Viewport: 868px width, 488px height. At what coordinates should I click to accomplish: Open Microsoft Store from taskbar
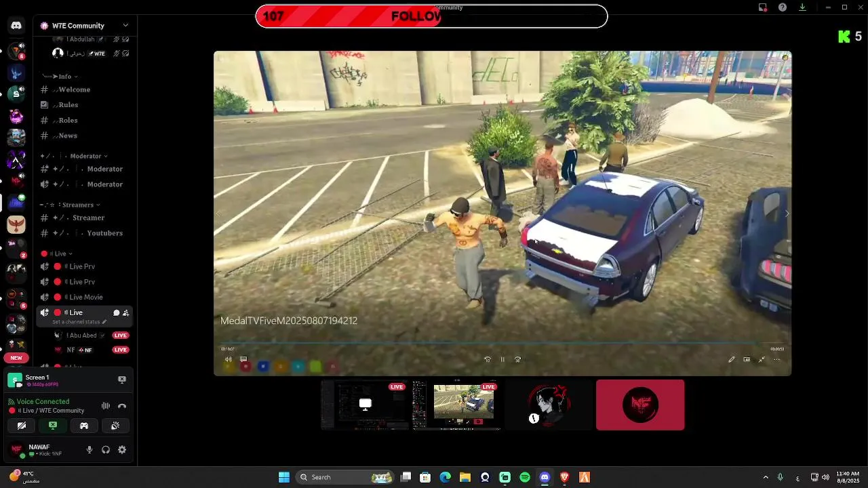click(x=425, y=477)
